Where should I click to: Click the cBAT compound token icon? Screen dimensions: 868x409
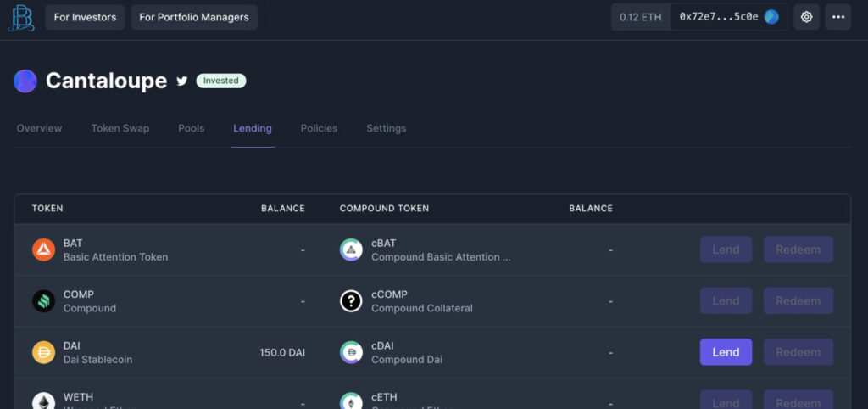point(351,250)
